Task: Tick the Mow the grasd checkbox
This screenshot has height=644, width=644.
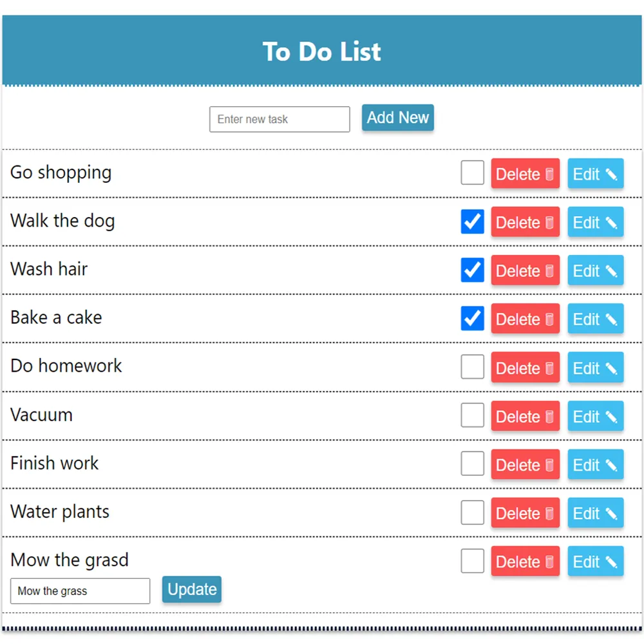Action: pos(473,561)
